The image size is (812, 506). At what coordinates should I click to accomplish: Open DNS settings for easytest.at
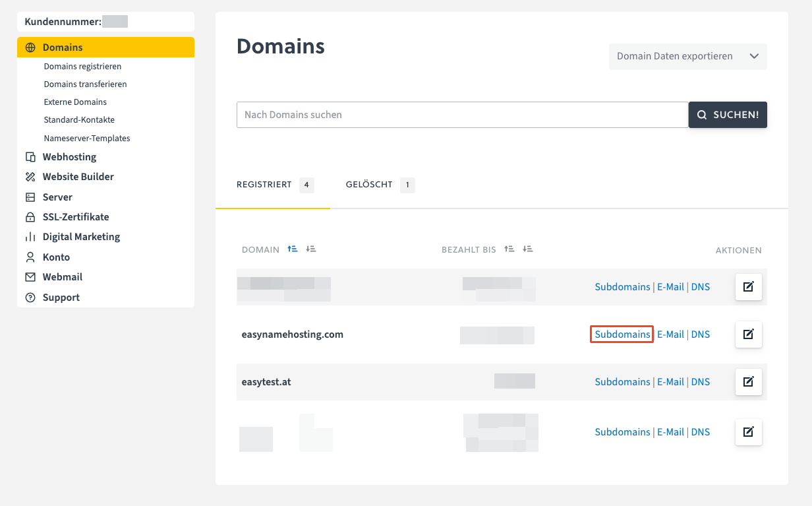coord(700,382)
